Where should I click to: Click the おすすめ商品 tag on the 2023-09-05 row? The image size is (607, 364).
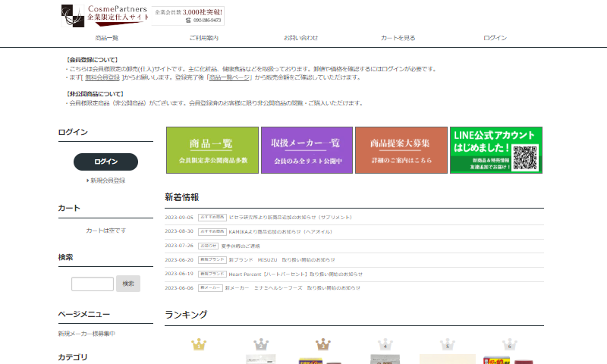[x=212, y=218]
